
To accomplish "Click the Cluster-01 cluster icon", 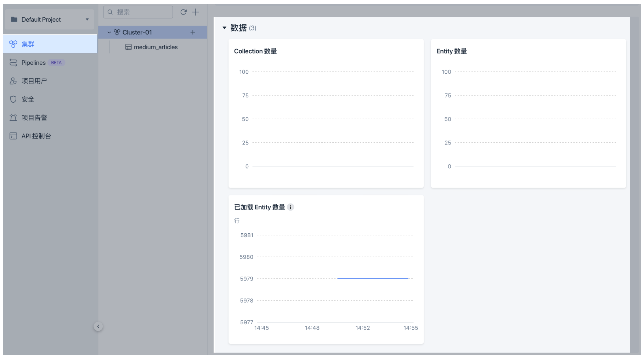I will pyautogui.click(x=117, y=32).
